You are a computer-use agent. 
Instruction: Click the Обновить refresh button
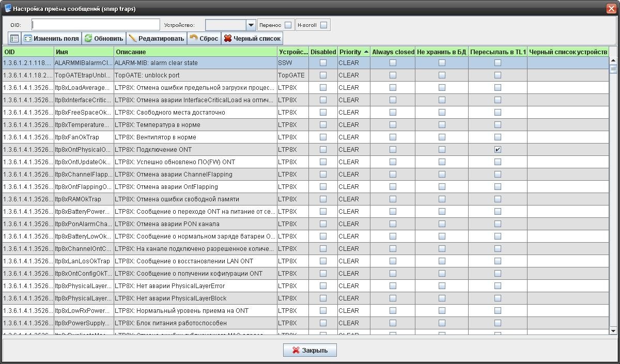point(104,39)
